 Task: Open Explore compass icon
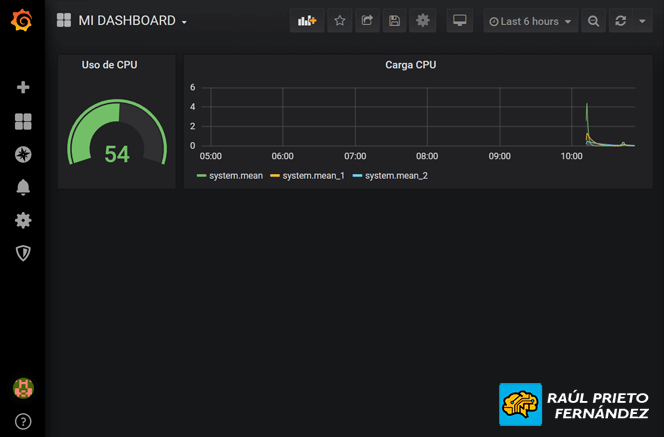[23, 155]
